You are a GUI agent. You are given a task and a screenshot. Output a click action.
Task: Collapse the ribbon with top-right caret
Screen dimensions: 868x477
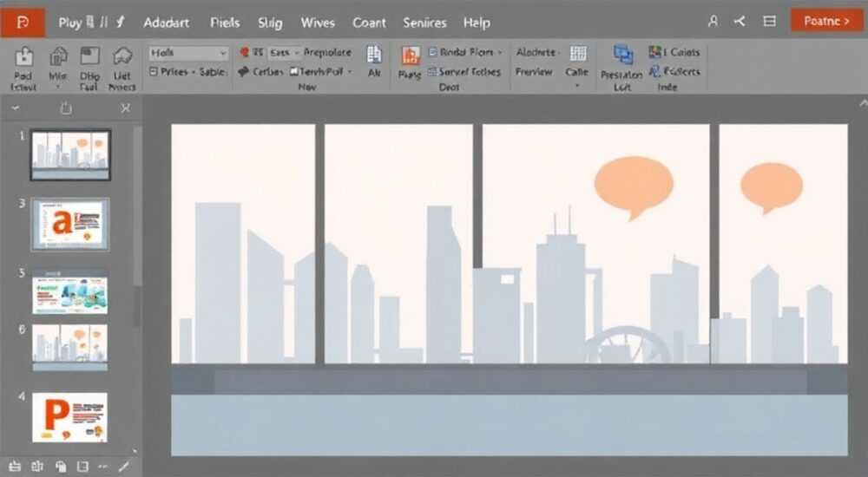(x=863, y=103)
